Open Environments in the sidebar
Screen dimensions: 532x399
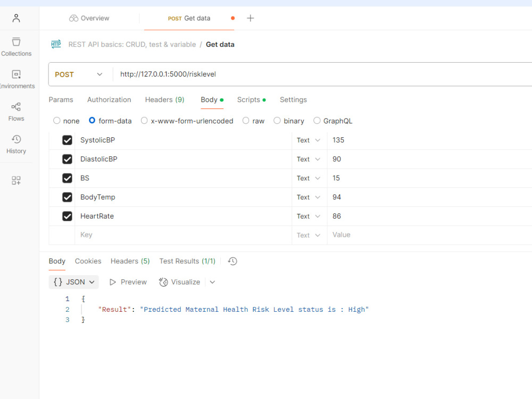click(x=16, y=79)
